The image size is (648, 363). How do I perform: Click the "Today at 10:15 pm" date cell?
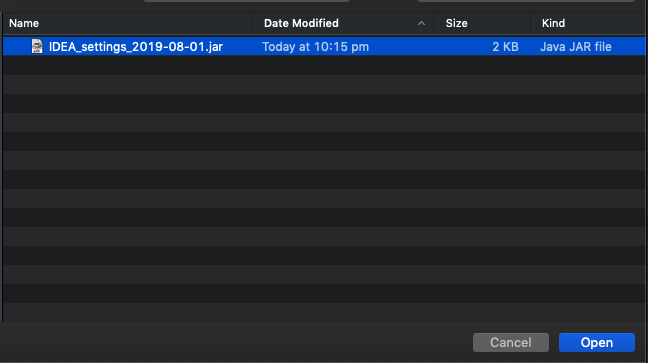click(x=315, y=47)
